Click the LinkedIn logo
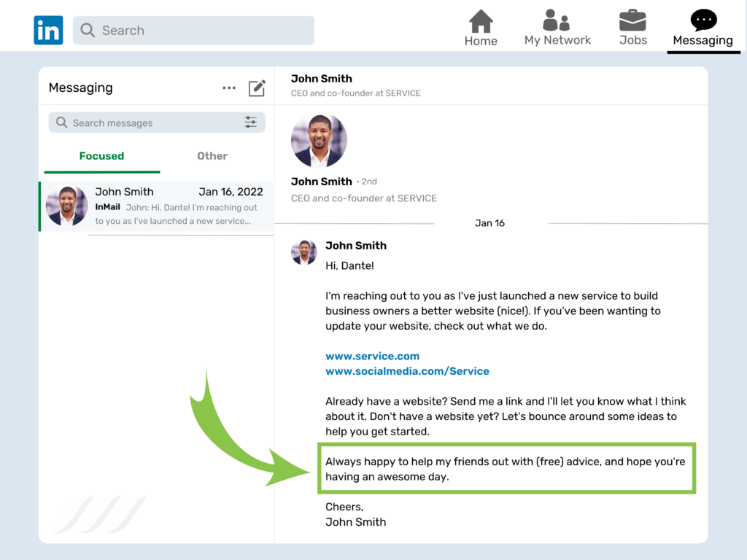This screenshot has width=747, height=560. (x=48, y=29)
